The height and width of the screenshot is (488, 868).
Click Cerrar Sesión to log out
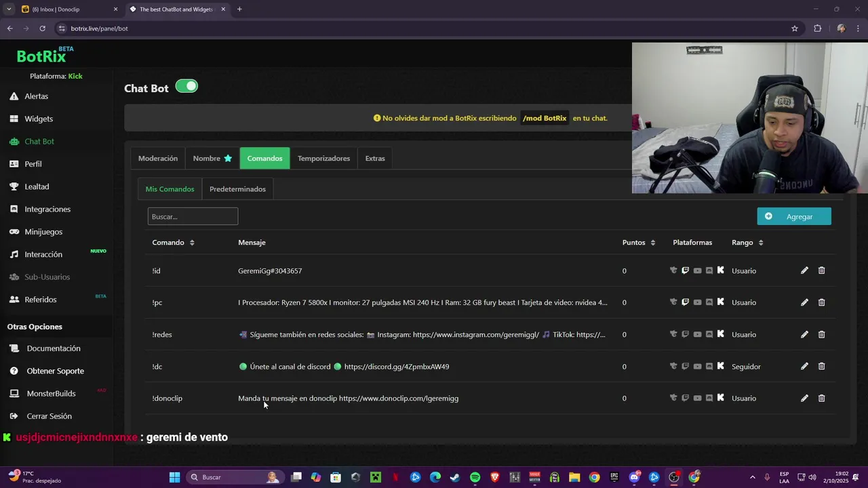(49, 416)
